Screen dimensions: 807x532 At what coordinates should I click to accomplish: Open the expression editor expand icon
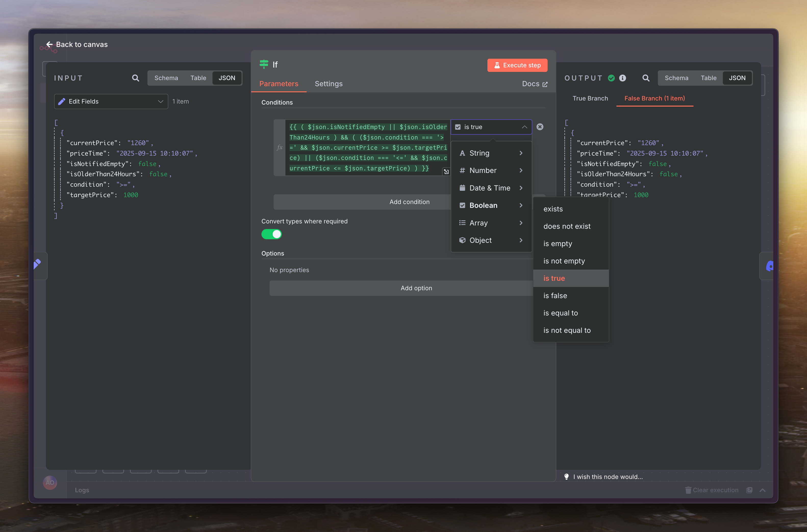click(446, 172)
